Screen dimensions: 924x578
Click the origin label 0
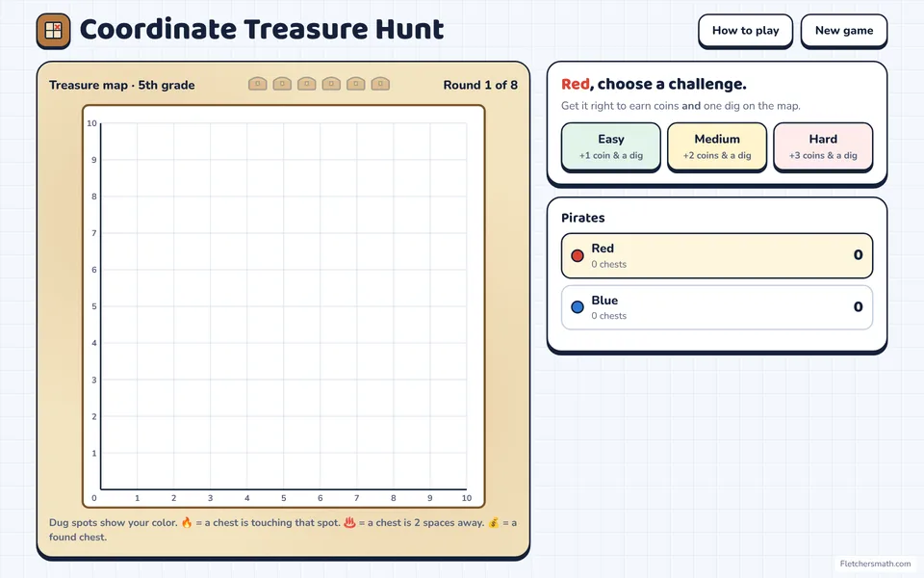pyautogui.click(x=94, y=498)
